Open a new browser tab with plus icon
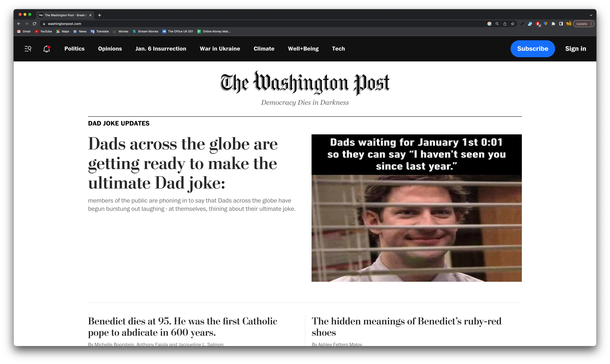This screenshot has height=364, width=610. 100,15
